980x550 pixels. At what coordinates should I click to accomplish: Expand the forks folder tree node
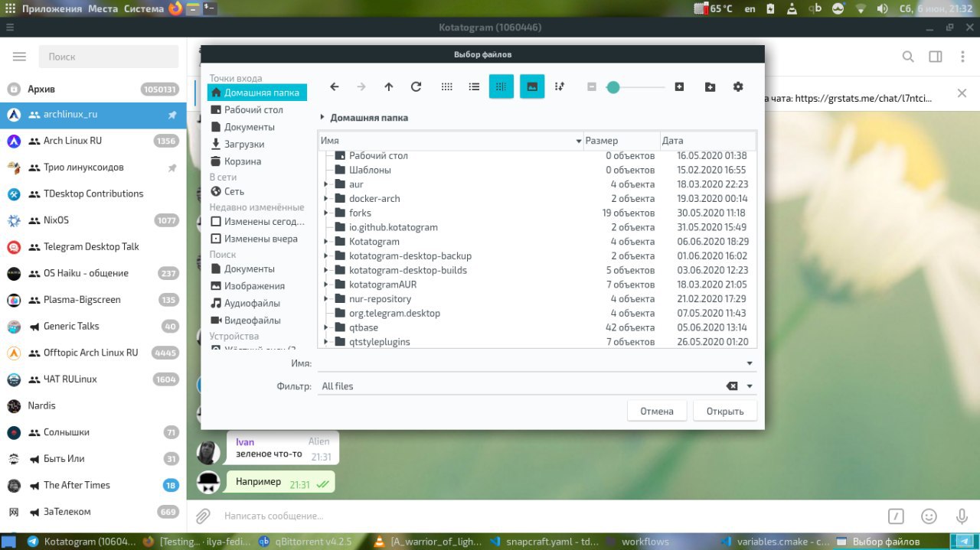point(326,213)
